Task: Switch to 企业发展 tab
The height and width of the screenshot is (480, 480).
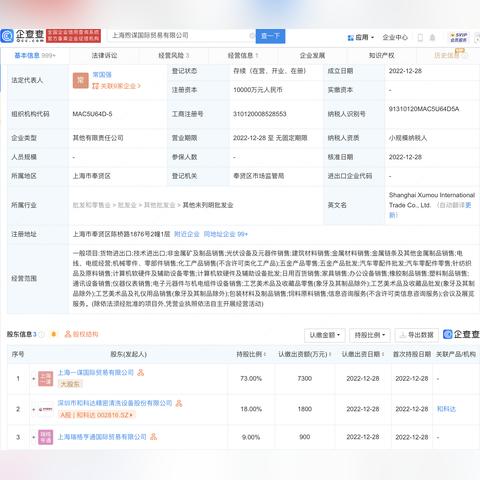Action: click(312, 55)
